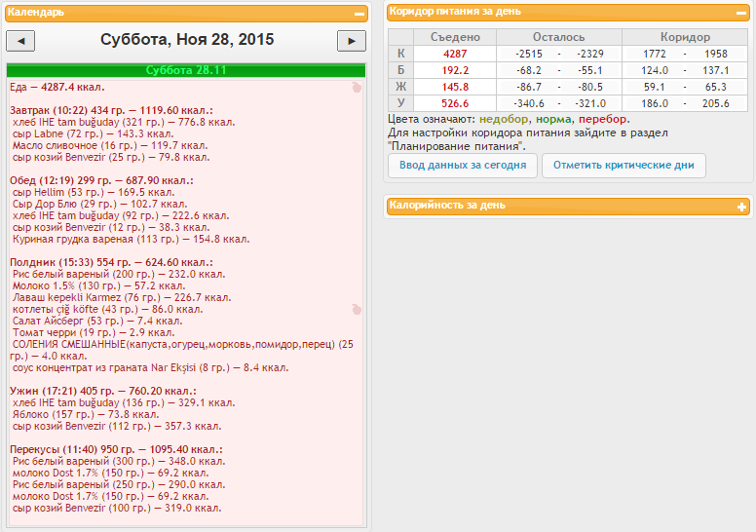Click the corridor value 1772

(x=655, y=54)
